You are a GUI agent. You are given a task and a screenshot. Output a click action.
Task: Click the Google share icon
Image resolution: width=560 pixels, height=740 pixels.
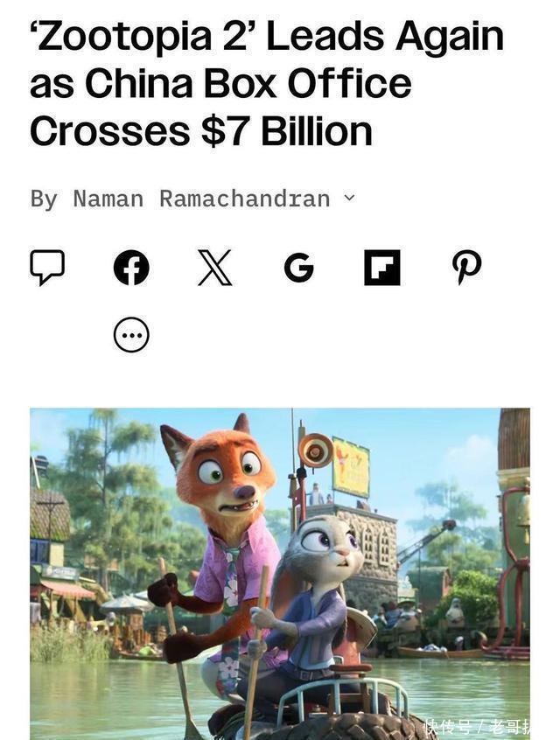pyautogui.click(x=299, y=268)
